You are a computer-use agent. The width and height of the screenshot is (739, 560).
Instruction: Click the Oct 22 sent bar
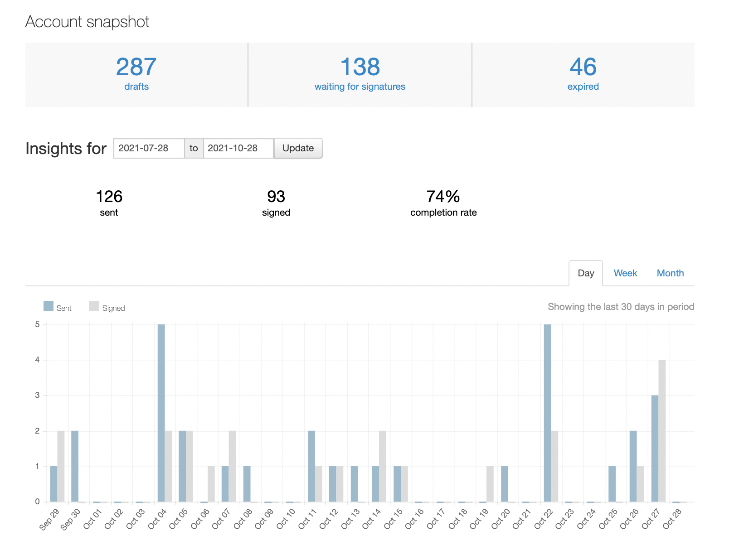[547, 413]
